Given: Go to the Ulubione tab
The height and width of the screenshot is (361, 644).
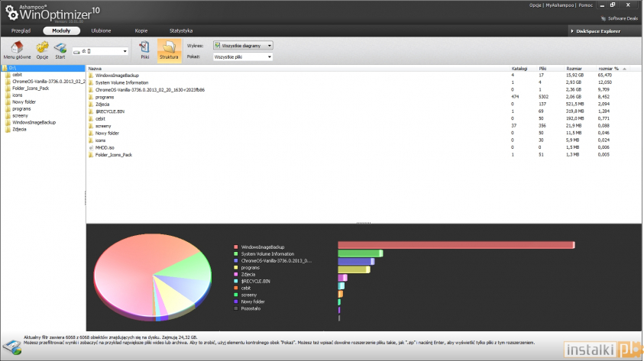Looking at the screenshot, I should [101, 31].
